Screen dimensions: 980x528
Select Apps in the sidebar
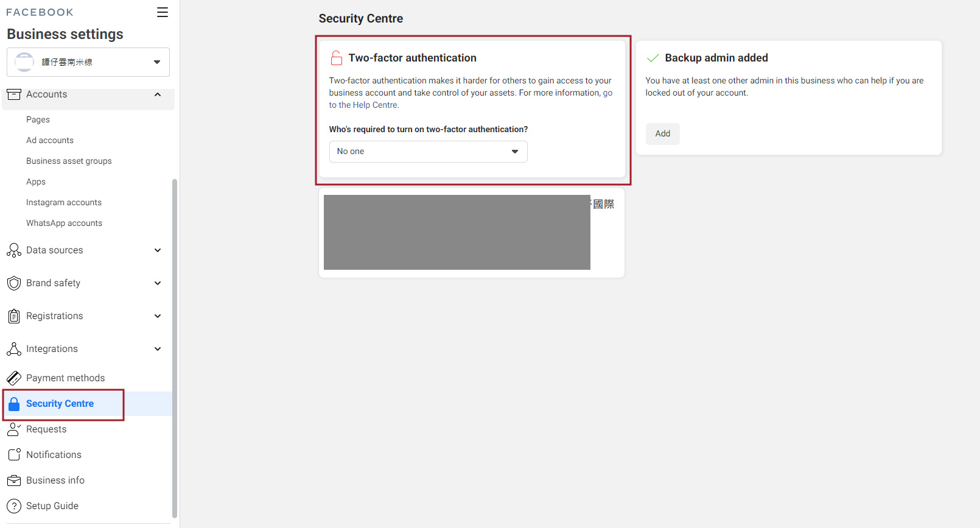click(36, 182)
